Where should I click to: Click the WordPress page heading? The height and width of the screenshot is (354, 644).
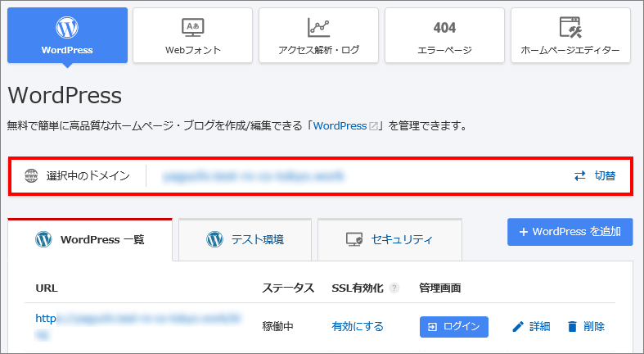[x=65, y=95]
